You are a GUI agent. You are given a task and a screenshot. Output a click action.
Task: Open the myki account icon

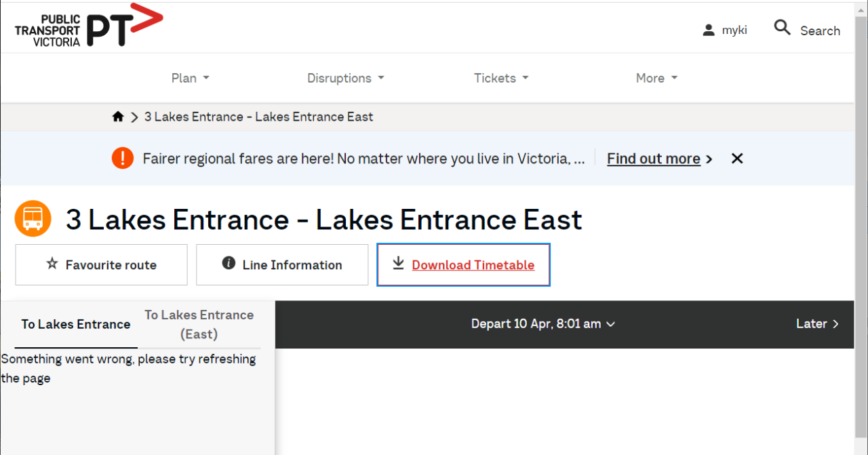709,31
